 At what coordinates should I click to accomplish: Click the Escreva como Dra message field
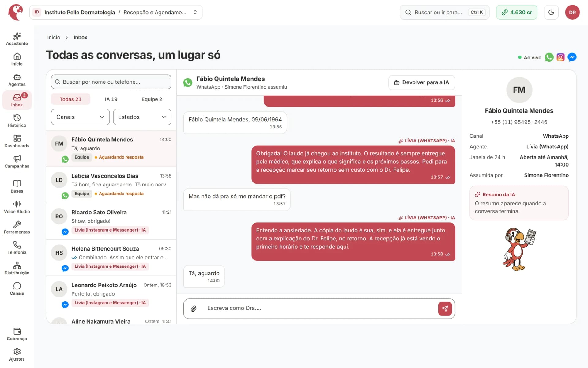318,308
